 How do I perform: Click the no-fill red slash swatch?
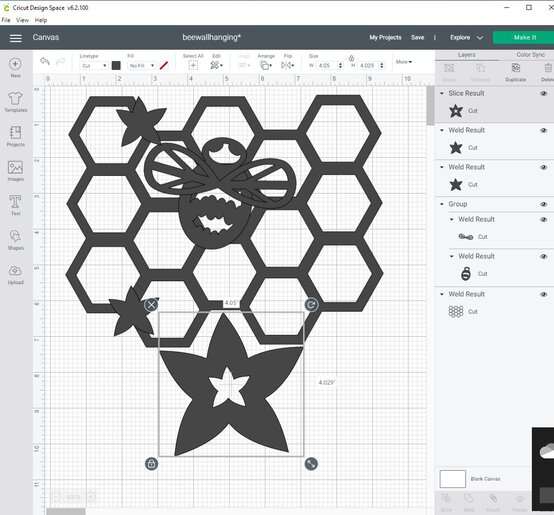point(164,65)
